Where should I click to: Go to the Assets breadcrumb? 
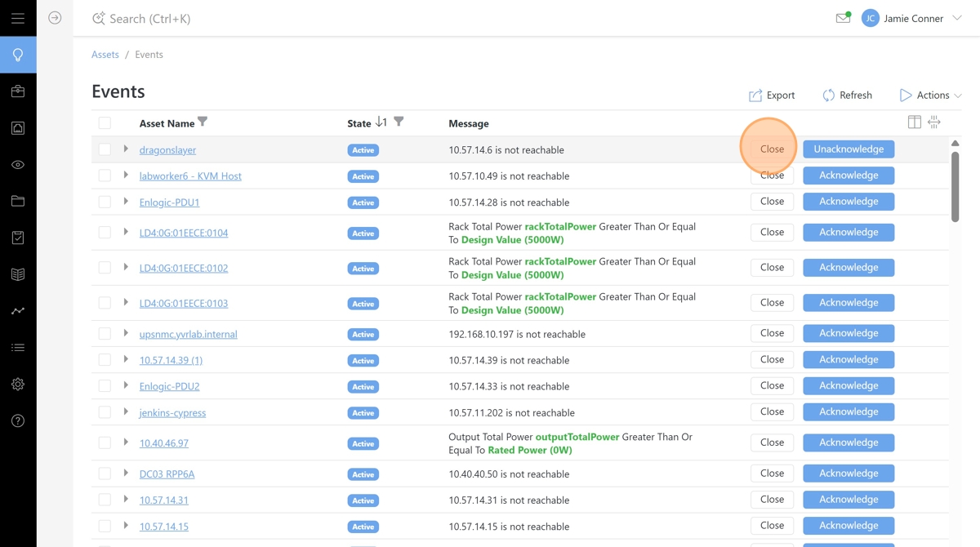pos(105,55)
